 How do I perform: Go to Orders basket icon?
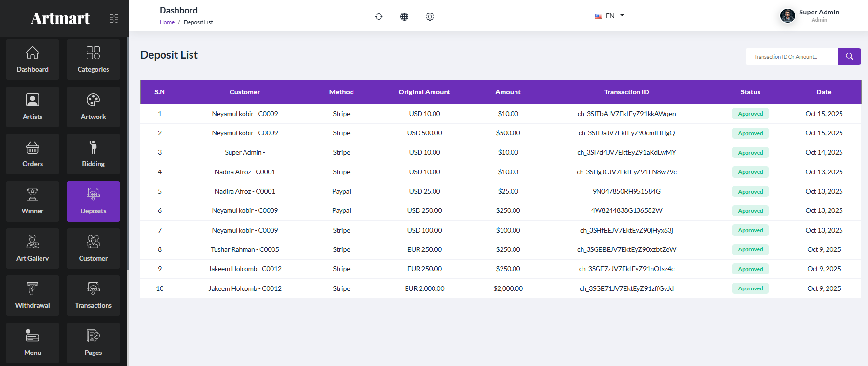coord(32,147)
